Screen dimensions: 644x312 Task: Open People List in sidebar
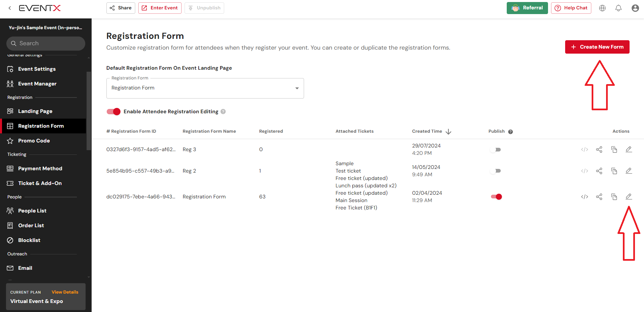(44, 211)
